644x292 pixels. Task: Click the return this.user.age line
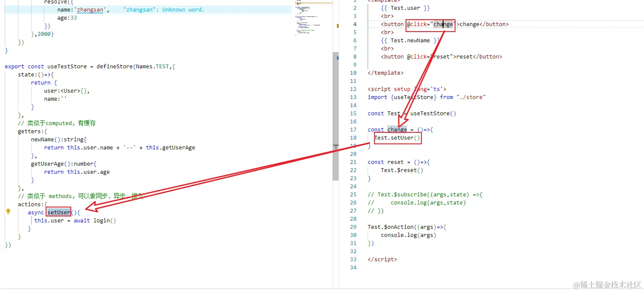pos(77,172)
